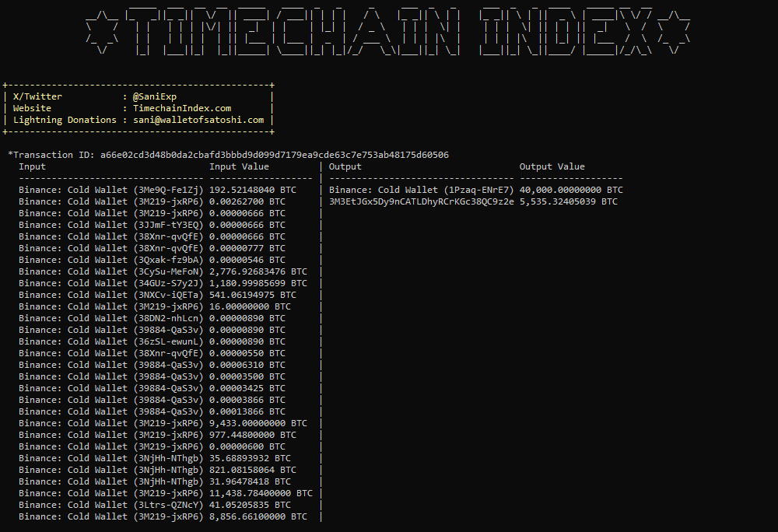The height and width of the screenshot is (532, 778).
Task: Click the 3NXCv-iQETa cold wallet input
Action: [103, 294]
